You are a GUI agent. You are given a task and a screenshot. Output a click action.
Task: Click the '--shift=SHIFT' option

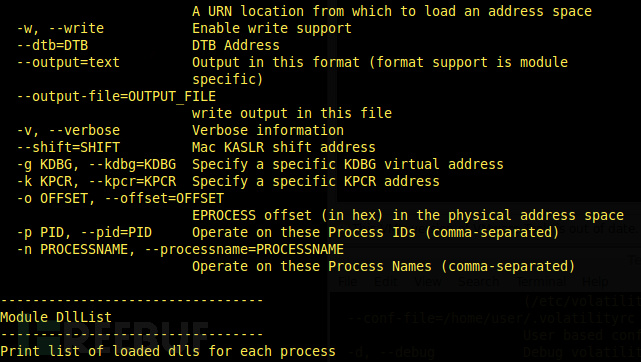(68, 147)
